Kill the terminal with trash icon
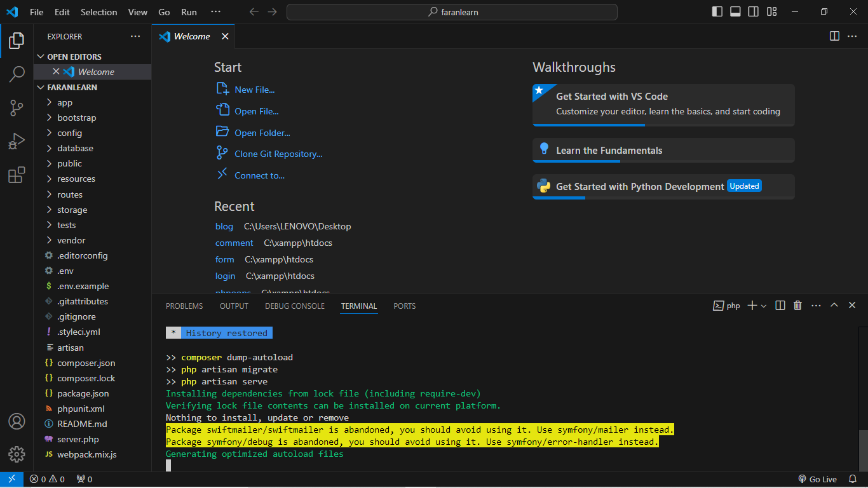This screenshot has width=868, height=488. [798, 306]
